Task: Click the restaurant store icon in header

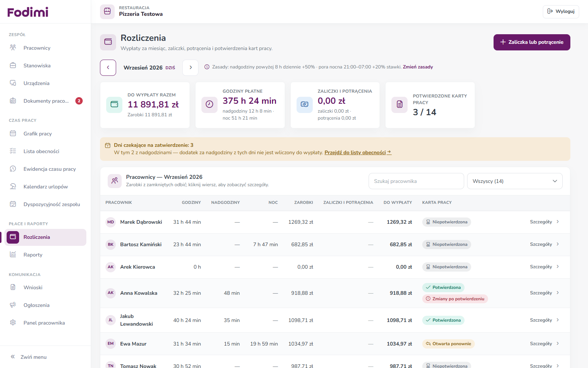Action: click(107, 11)
